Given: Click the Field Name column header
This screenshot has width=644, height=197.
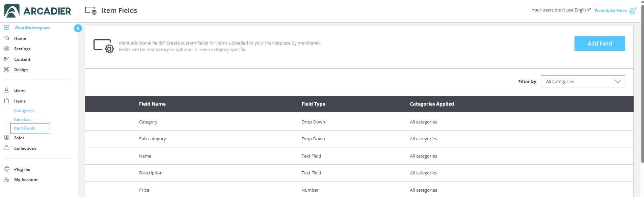Looking at the screenshot, I should (152, 104).
